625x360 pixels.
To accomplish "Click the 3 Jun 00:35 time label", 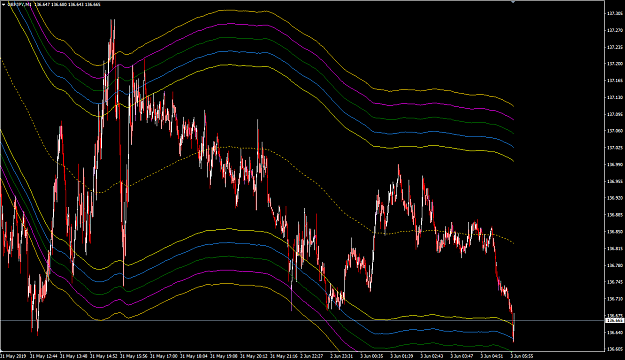I will [x=371, y=356].
